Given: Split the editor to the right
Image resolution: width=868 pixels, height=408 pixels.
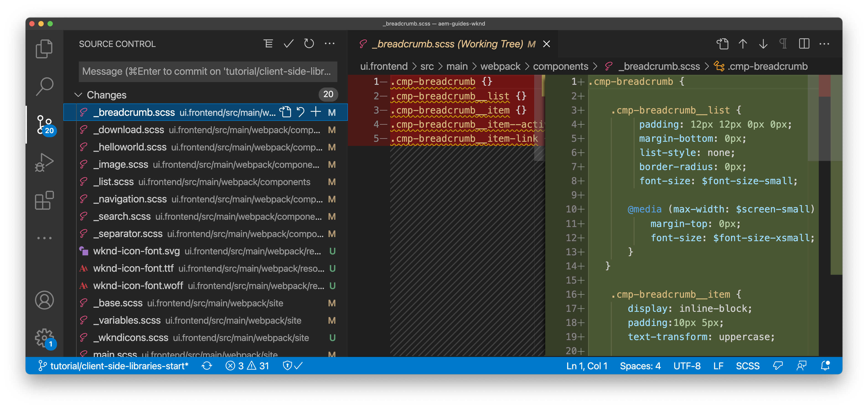Looking at the screenshot, I should point(804,44).
